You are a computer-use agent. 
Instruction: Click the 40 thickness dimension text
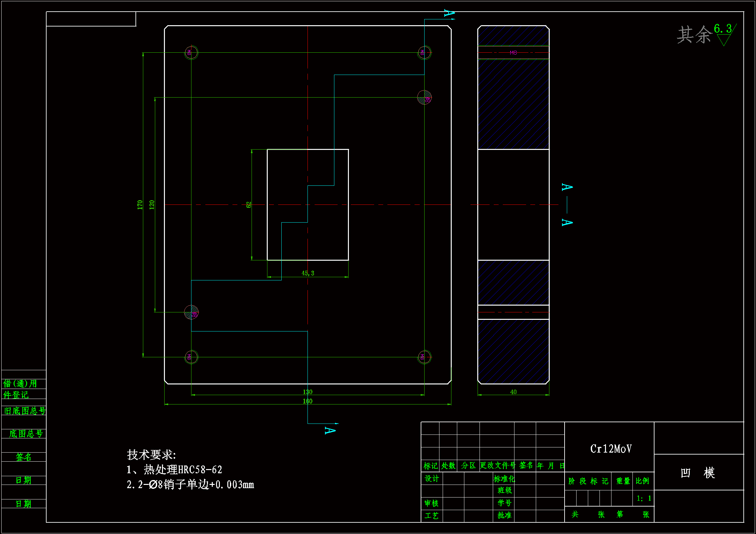pos(513,392)
